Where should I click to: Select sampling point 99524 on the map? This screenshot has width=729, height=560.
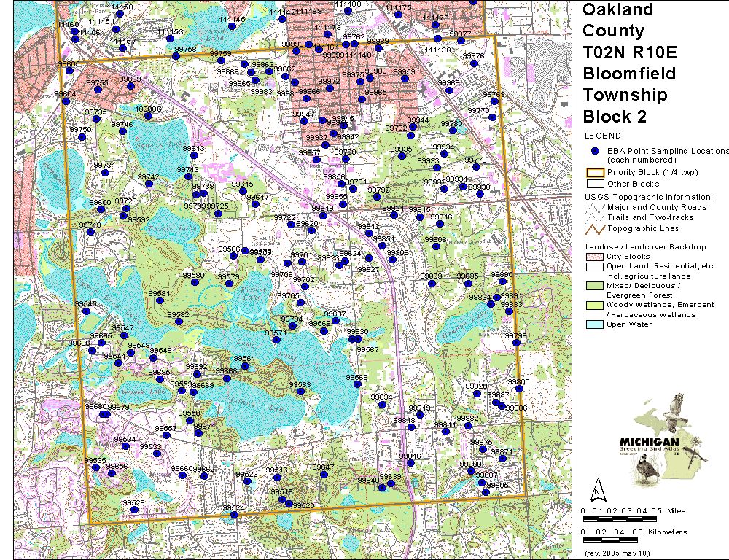(x=234, y=516)
